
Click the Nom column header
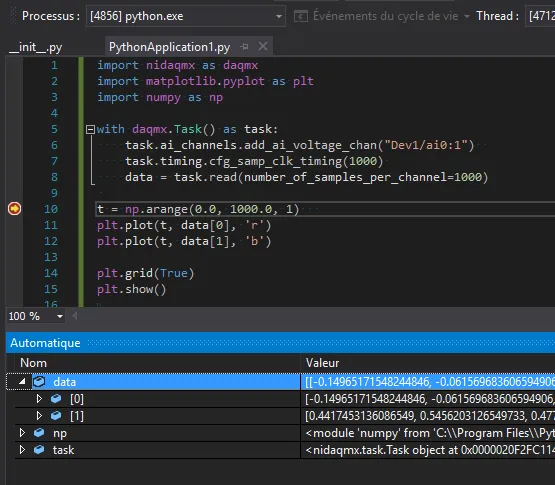(33, 363)
